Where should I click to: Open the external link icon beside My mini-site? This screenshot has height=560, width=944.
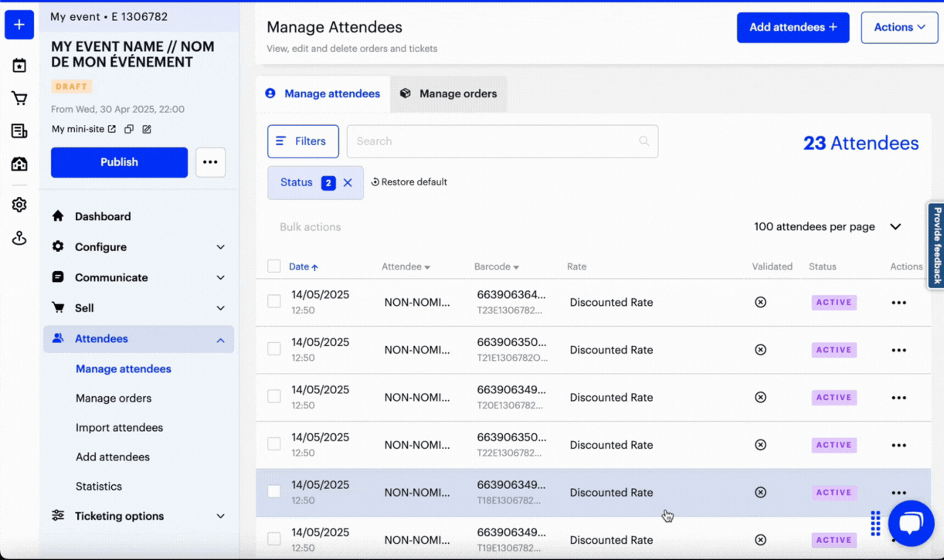112,129
